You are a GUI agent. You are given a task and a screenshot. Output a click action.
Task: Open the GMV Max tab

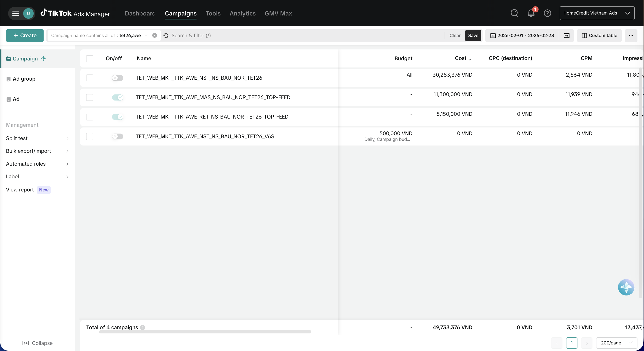pyautogui.click(x=278, y=13)
